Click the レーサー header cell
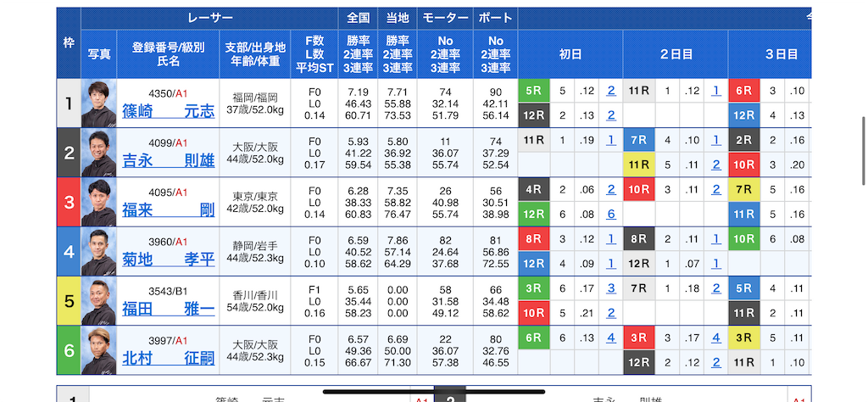Viewport: 868px width, 402px height. pos(210,19)
